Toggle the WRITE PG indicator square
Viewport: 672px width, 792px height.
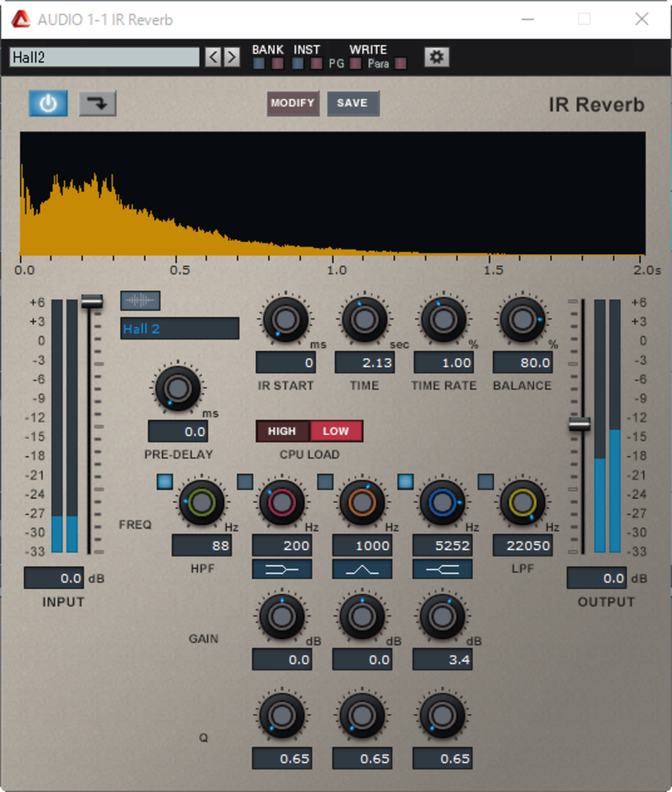click(355, 64)
